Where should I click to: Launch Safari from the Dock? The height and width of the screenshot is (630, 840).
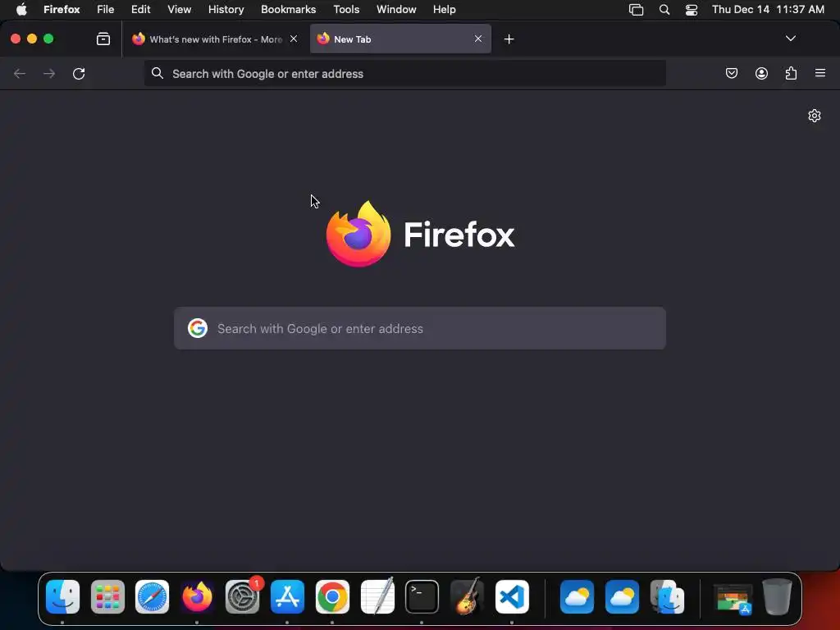pyautogui.click(x=152, y=596)
